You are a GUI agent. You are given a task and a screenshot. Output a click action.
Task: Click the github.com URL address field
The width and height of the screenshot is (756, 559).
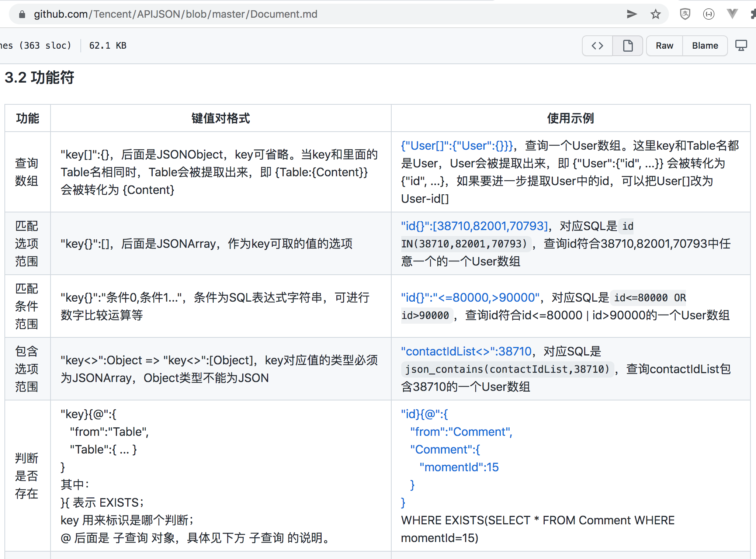coord(176,14)
